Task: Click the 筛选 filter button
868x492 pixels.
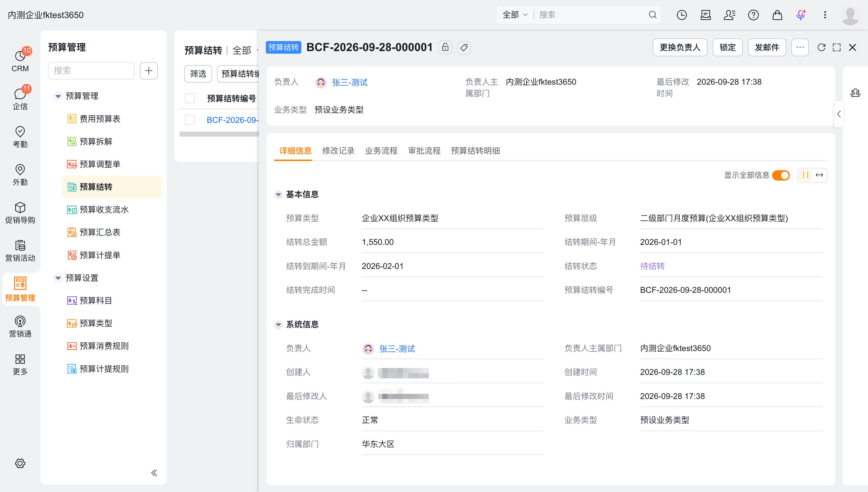Action: [198, 74]
